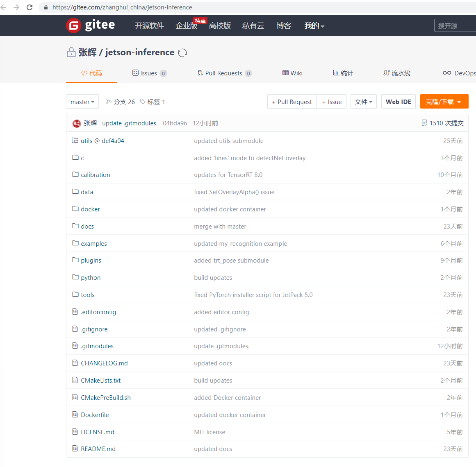Click the folder icon for docker

75,209
